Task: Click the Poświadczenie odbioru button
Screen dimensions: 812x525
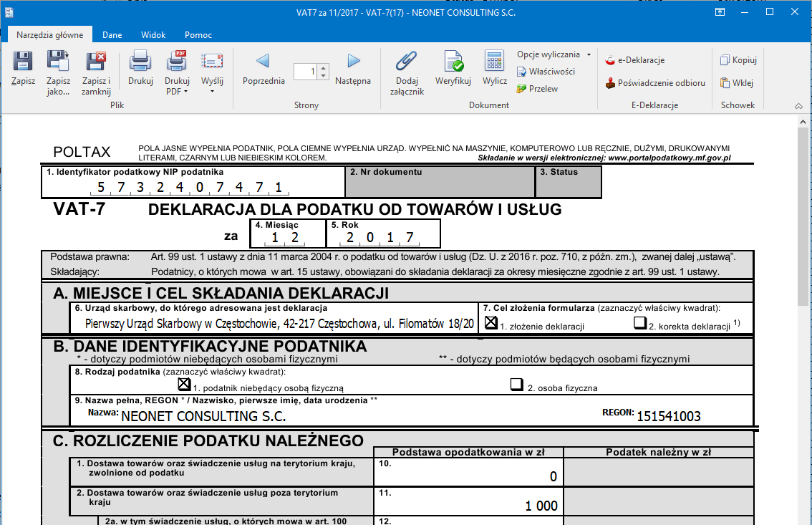Action: 654,83
